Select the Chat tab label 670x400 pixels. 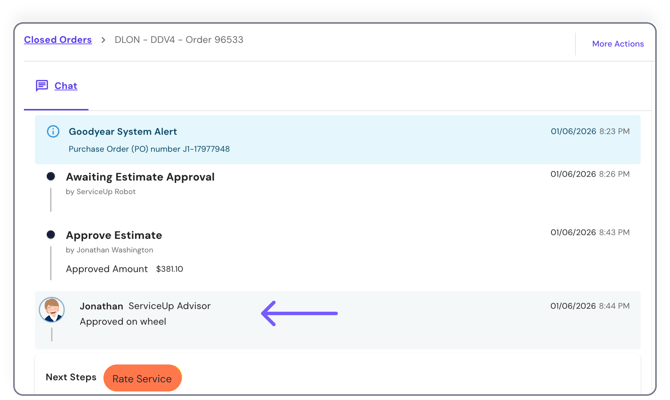(66, 86)
